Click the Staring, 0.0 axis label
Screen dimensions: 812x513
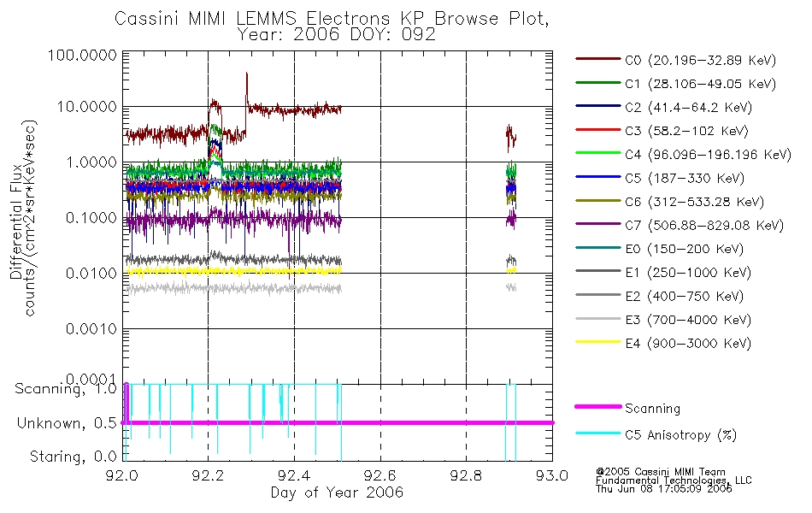click(73, 457)
